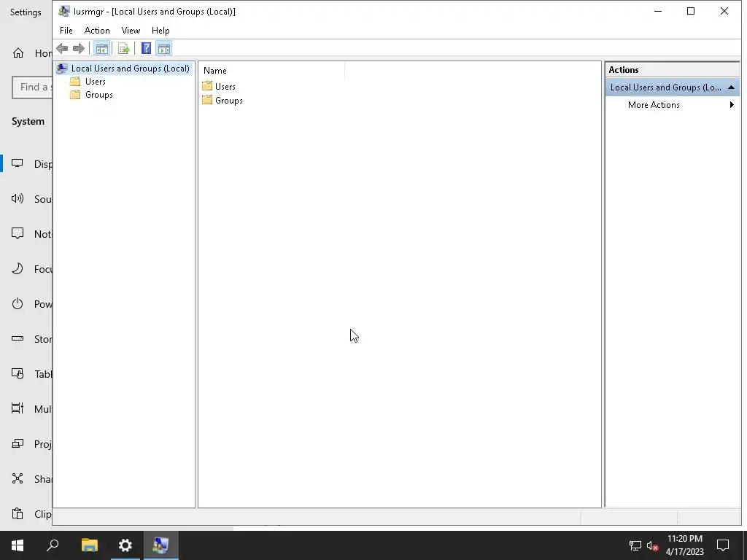Screen dimensions: 747x560
Task: Click lusrmgr title bar app icon
Action: pyautogui.click(x=64, y=11)
